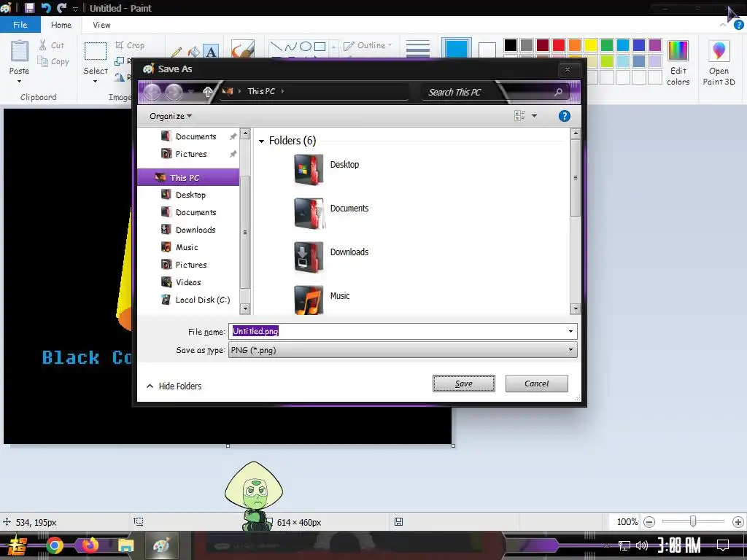Pick the red color swatch

point(559,45)
